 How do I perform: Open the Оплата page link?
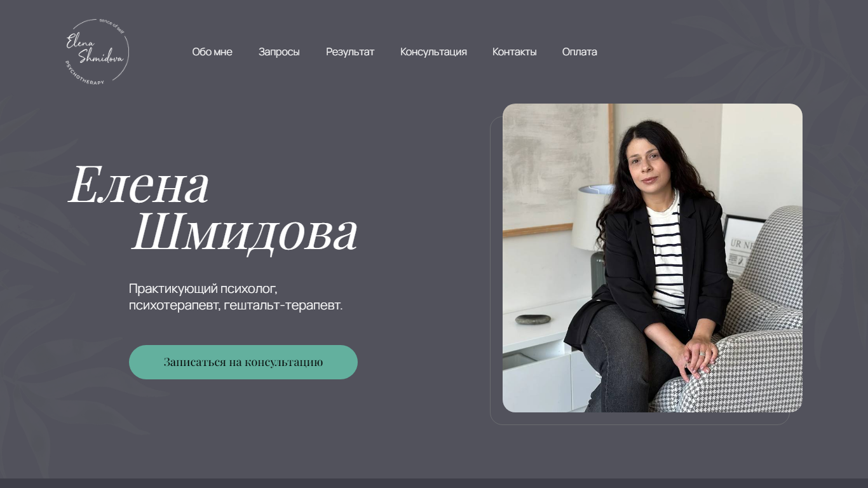pyautogui.click(x=580, y=52)
